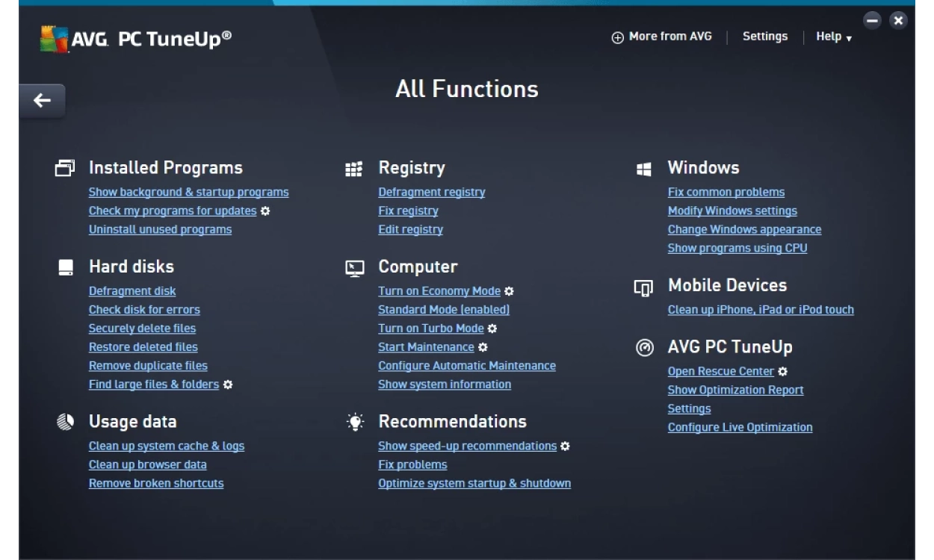The image size is (934, 560).
Task: Click the gear icon beside Turn on Economy Mode
Action: [x=509, y=291]
